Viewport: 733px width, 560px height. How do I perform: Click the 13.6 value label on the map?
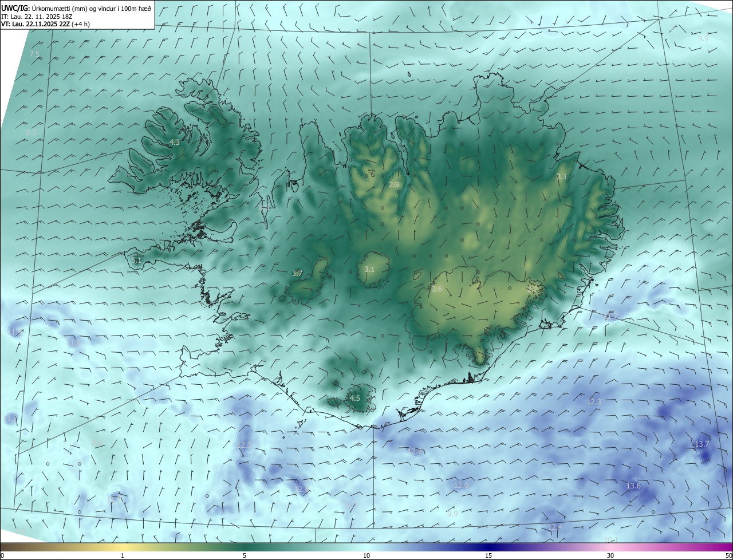point(633,486)
